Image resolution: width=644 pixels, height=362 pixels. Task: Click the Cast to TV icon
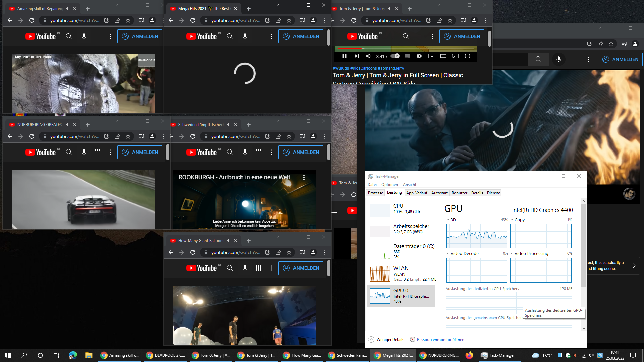click(x=455, y=56)
